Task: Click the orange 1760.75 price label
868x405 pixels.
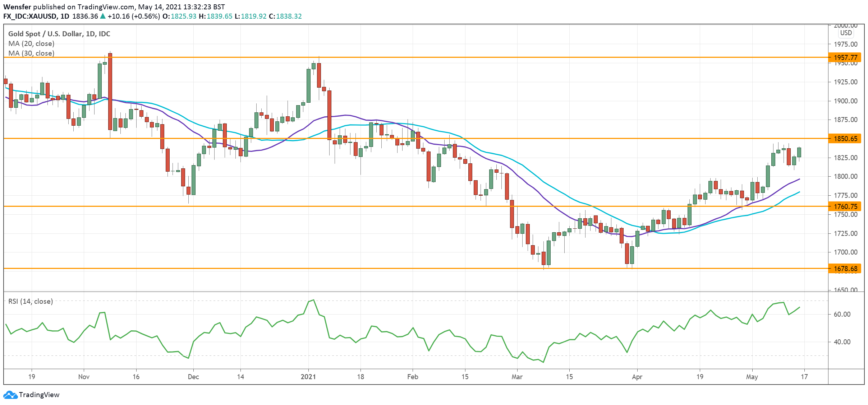Action: pyautogui.click(x=845, y=206)
